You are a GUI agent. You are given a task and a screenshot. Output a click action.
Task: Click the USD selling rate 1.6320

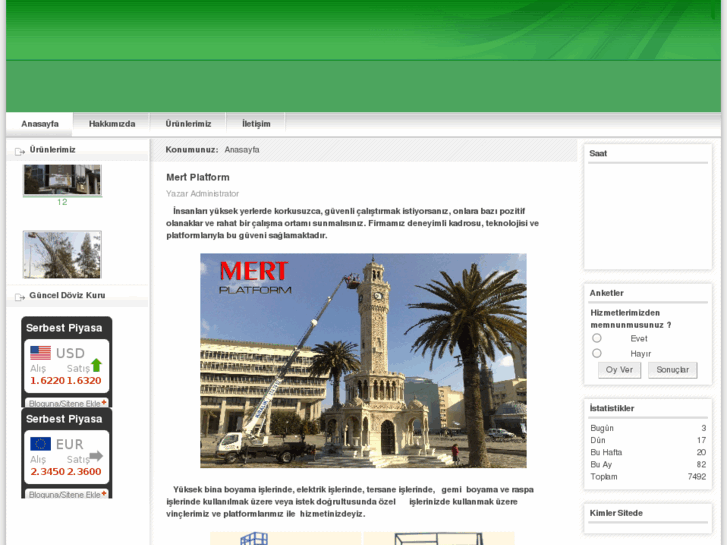tap(84, 381)
